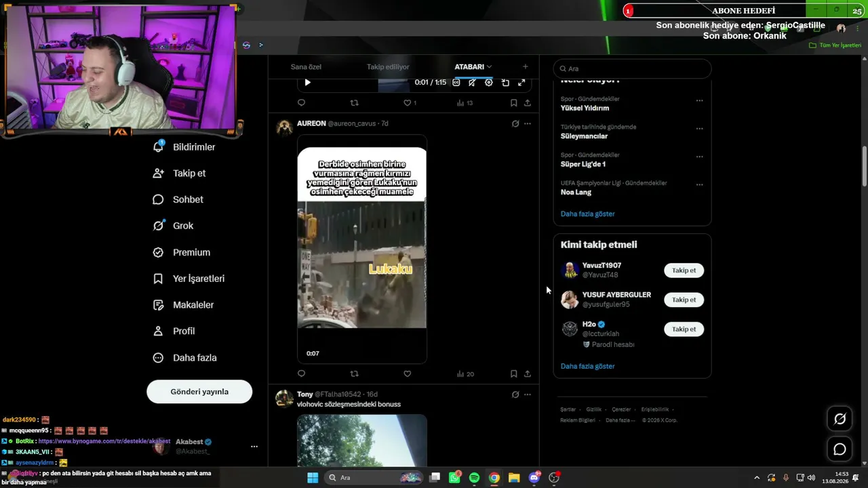Image resolution: width=868 pixels, height=488 pixels.
Task: Open Premium page
Action: pyautogui.click(x=182, y=252)
